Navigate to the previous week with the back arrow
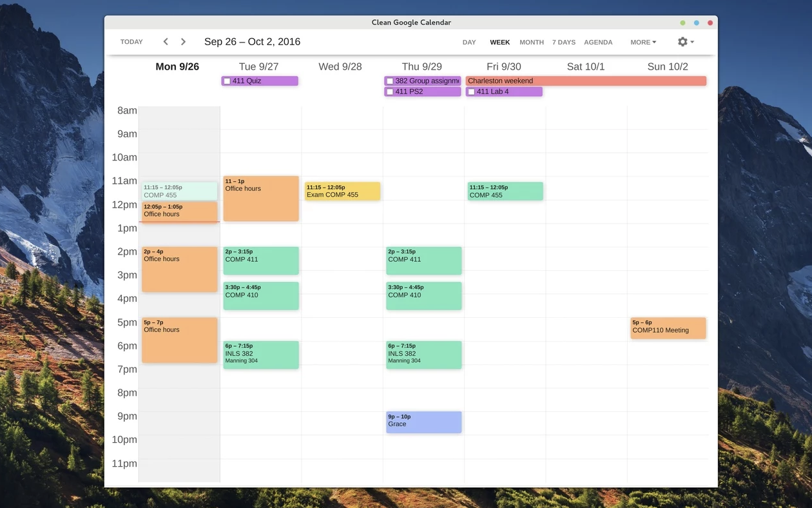This screenshot has height=508, width=812. [166, 41]
